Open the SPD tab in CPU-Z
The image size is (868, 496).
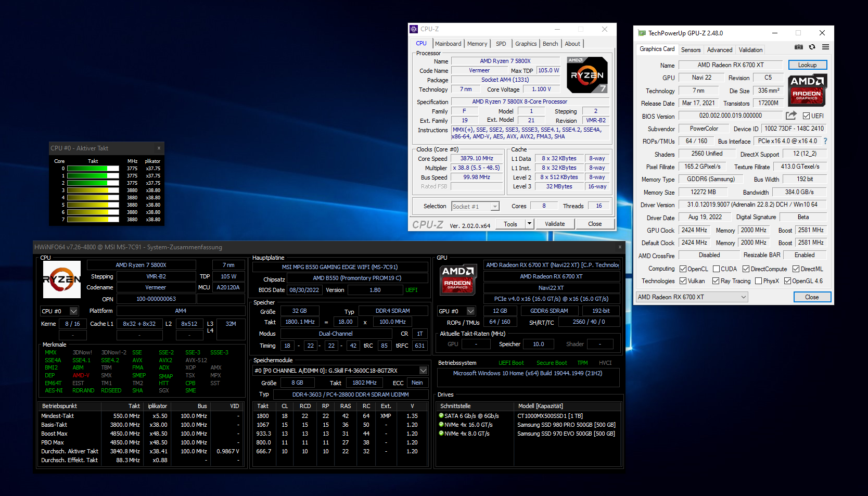pyautogui.click(x=501, y=44)
